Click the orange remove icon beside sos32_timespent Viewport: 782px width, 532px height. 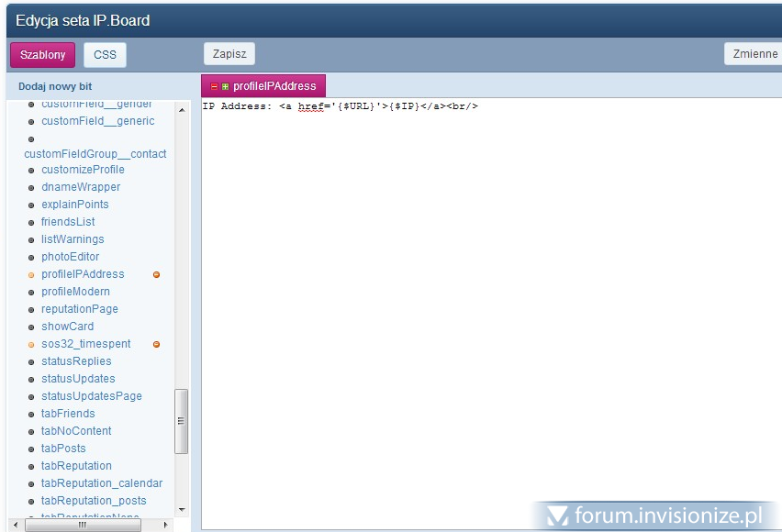point(156,344)
